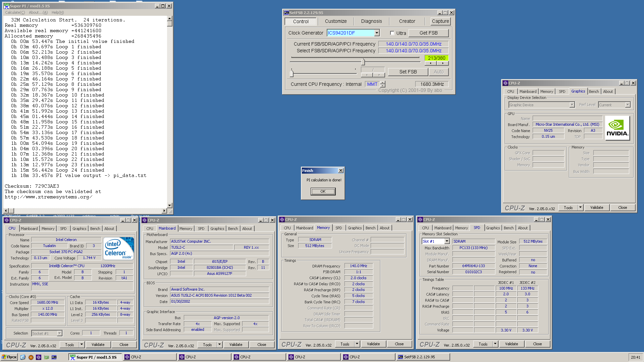Switch to Bench tab in CPU-Z Graphics window
Image resolution: width=644 pixels, height=362 pixels.
tap(594, 92)
